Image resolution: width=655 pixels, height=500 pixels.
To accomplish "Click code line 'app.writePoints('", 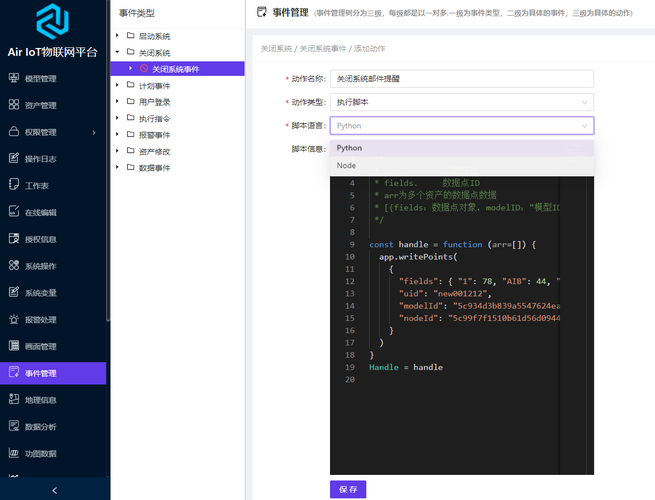I will tap(418, 257).
